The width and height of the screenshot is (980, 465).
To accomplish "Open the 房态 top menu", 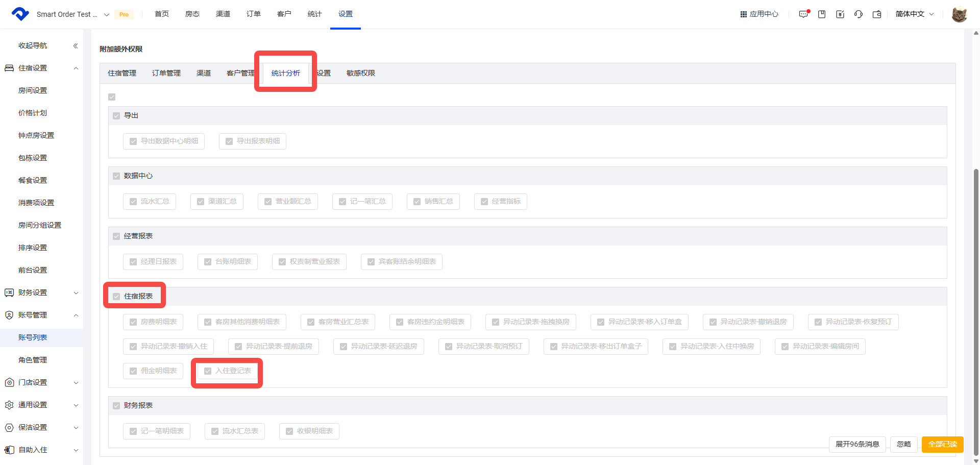I will (x=192, y=14).
